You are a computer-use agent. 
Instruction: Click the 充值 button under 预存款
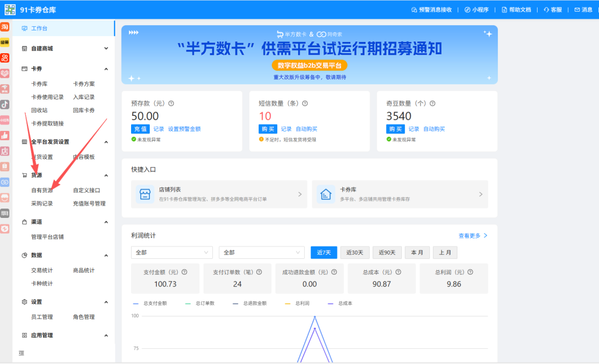pyautogui.click(x=140, y=129)
